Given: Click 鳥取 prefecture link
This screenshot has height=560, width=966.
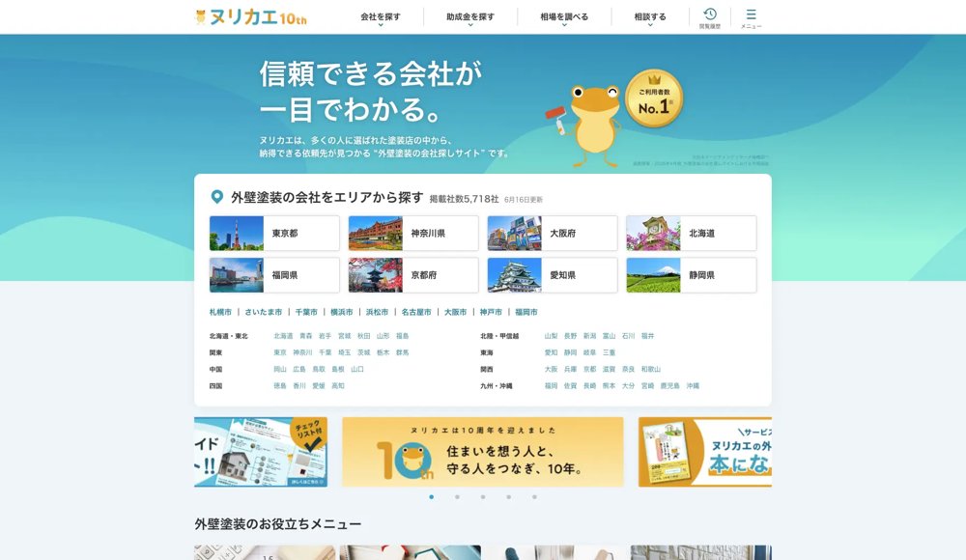Looking at the screenshot, I should pos(319,369).
